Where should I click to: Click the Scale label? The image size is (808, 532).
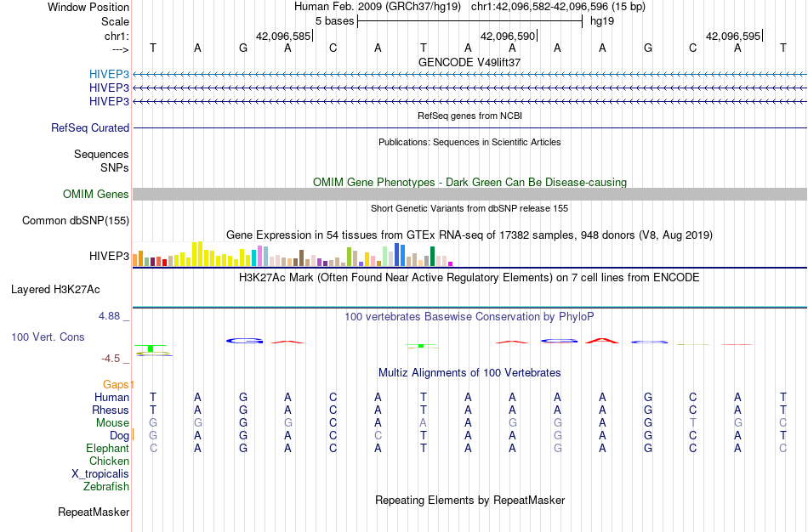(115, 21)
